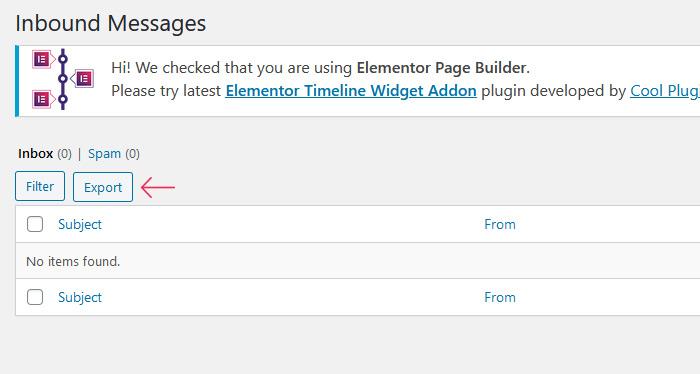Switch to the Inbox view
700x374 pixels.
coord(36,154)
